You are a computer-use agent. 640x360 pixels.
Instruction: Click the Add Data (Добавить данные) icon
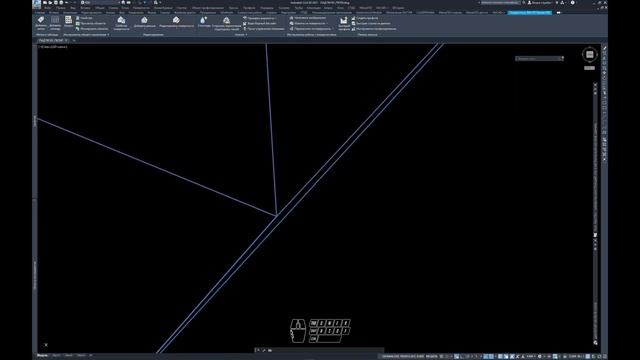144,22
